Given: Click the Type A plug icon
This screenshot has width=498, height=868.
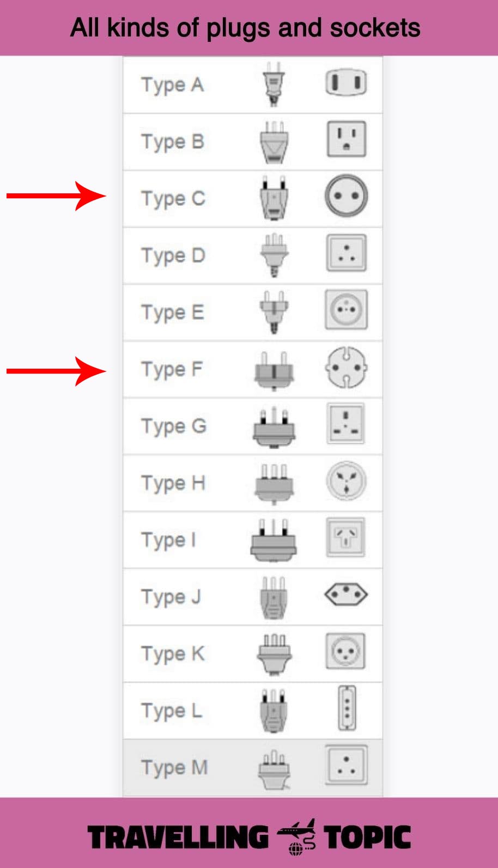Looking at the screenshot, I should 274,84.
